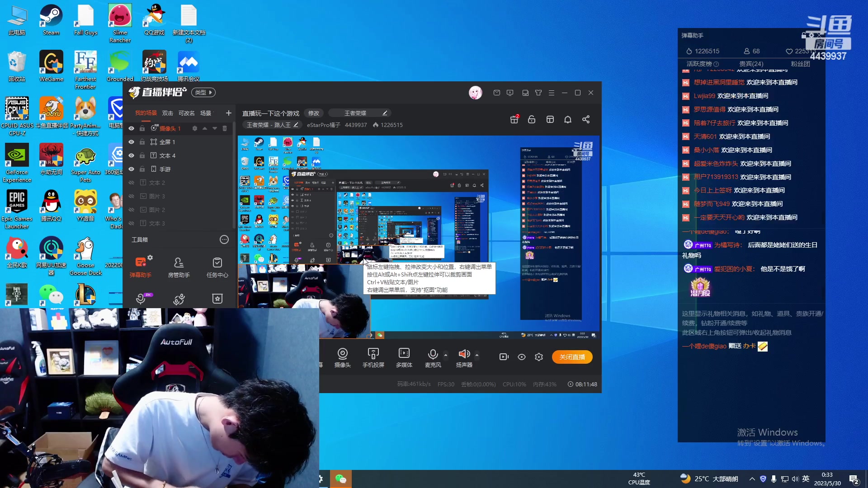This screenshot has height=488, width=868.
Task: Click the toolbox more options circle icon
Action: (224, 239)
